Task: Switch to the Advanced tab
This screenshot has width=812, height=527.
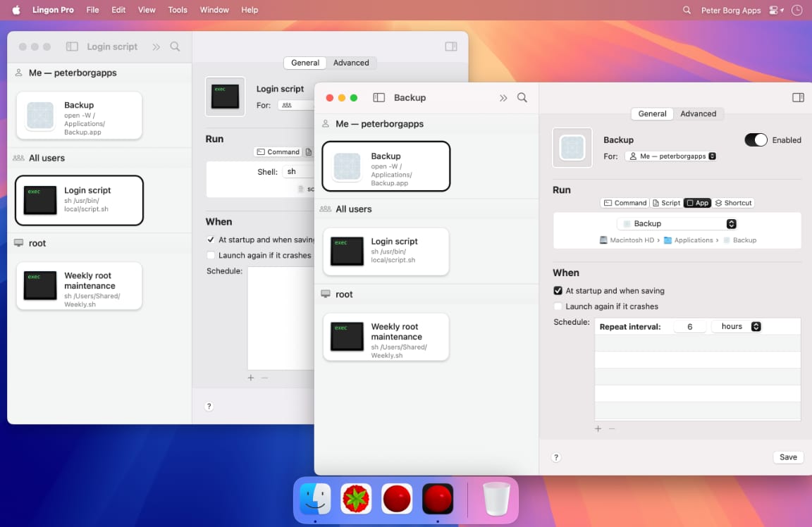Action: click(699, 113)
